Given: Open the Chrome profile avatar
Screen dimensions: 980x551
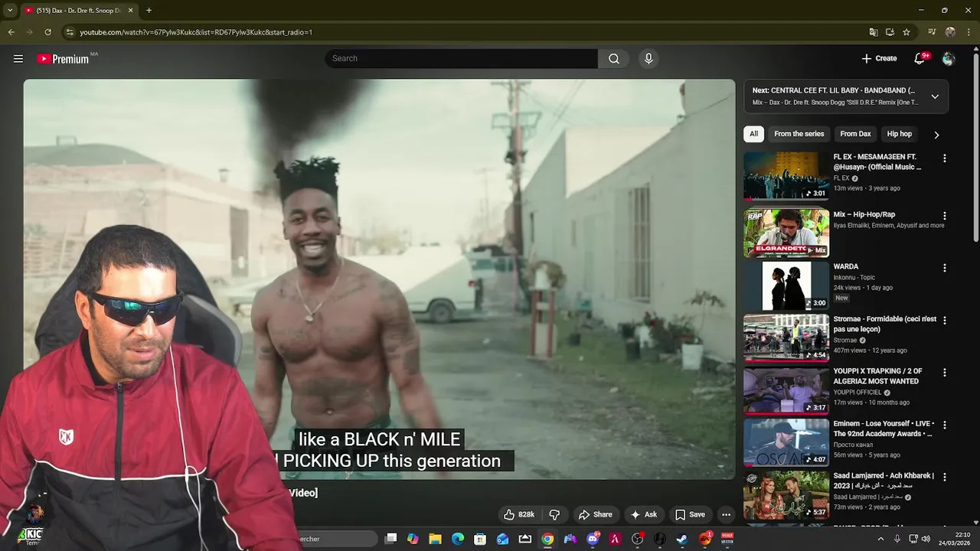Looking at the screenshot, I should (x=950, y=32).
